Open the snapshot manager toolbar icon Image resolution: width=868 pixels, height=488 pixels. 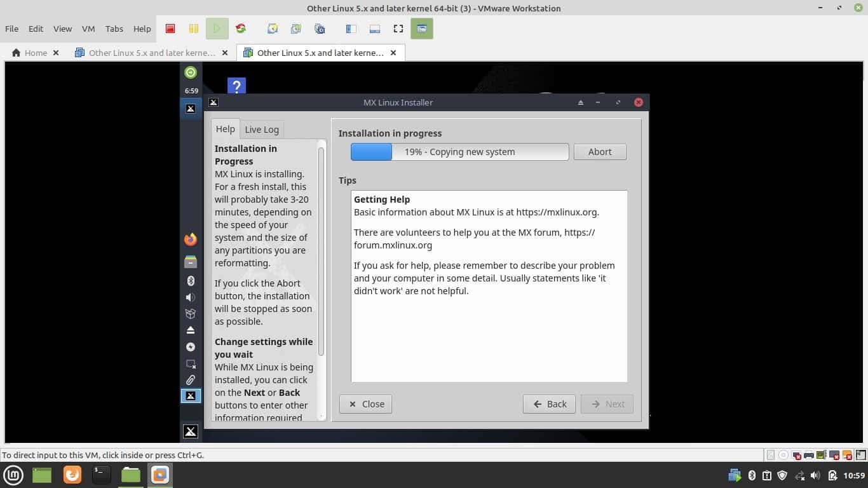(320, 29)
